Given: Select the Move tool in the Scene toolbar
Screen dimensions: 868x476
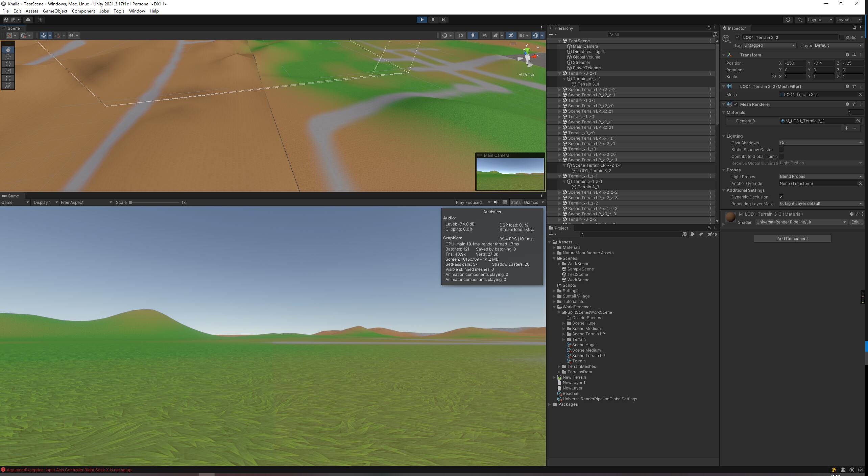Looking at the screenshot, I should (8, 57).
